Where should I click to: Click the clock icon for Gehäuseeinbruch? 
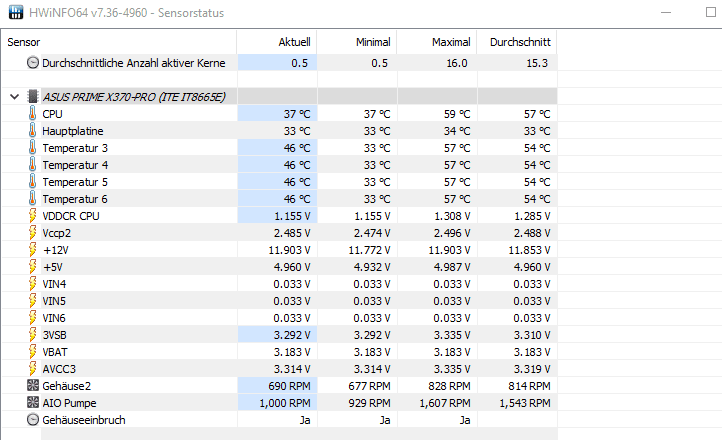click(33, 420)
